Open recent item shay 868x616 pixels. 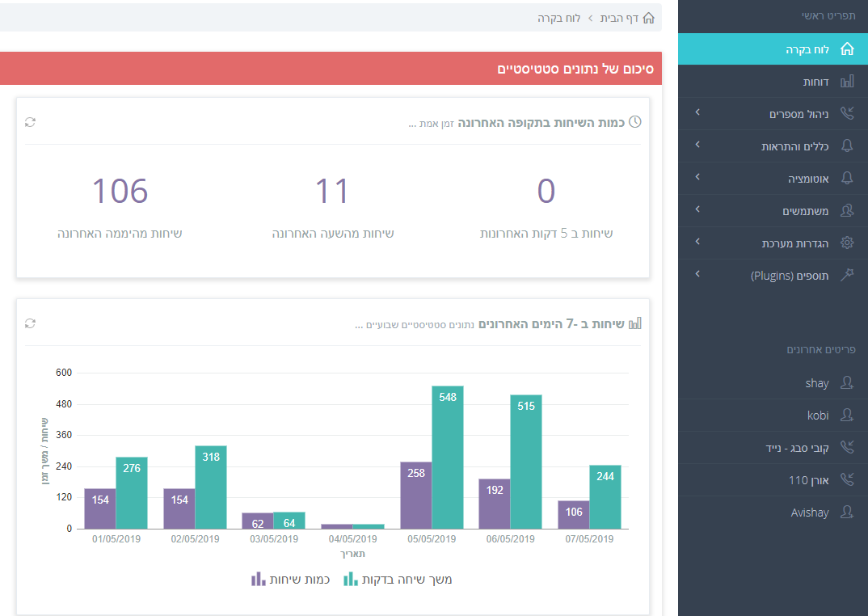pos(773,383)
